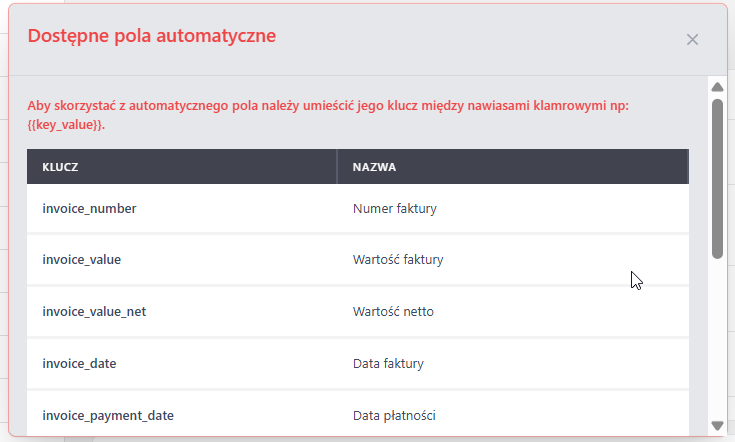The height and width of the screenshot is (442, 735).
Task: Click the Data faktury name cell
Action: (390, 364)
